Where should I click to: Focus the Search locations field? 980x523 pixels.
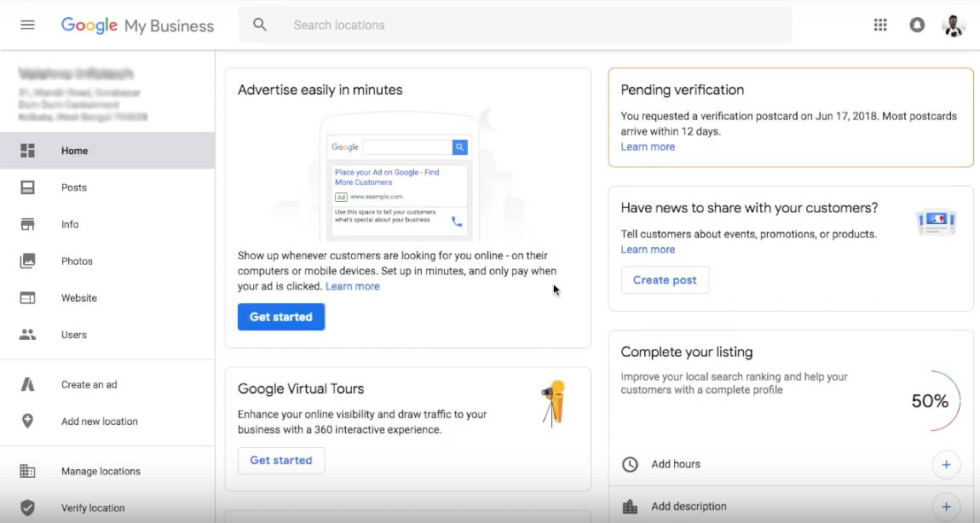[x=515, y=25]
